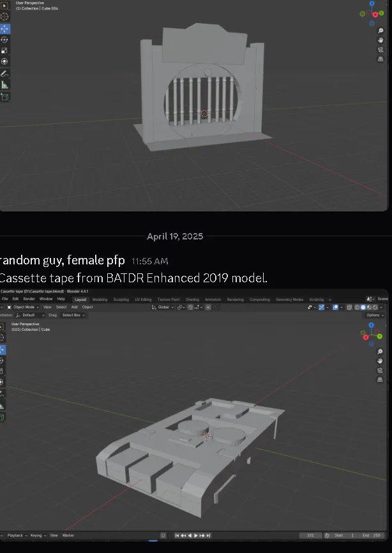
Task: Select the Add Cube tool in upper Blender image
Action: click(4, 96)
